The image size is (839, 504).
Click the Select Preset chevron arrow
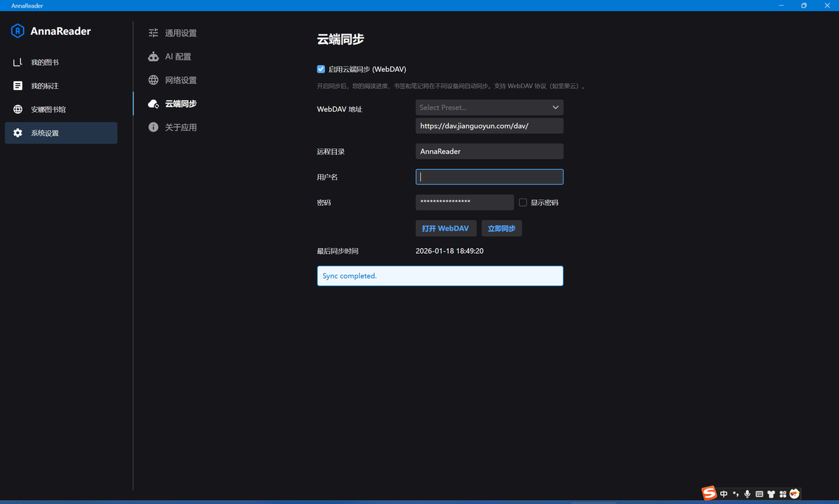coord(556,108)
